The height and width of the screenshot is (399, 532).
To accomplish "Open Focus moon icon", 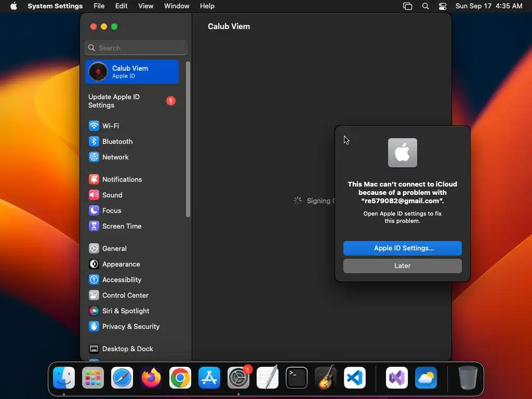I will (94, 211).
